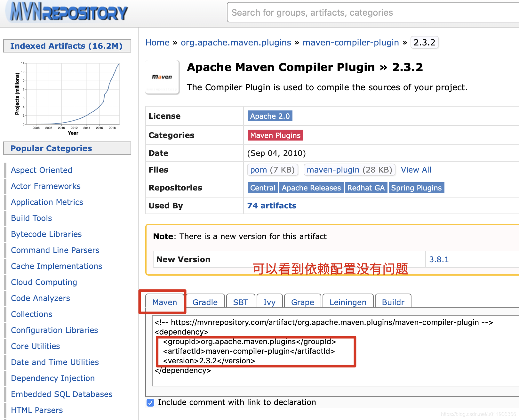Click the 2.3.2 version breadcrumb badge
Image resolution: width=519 pixels, height=420 pixels.
tap(424, 43)
